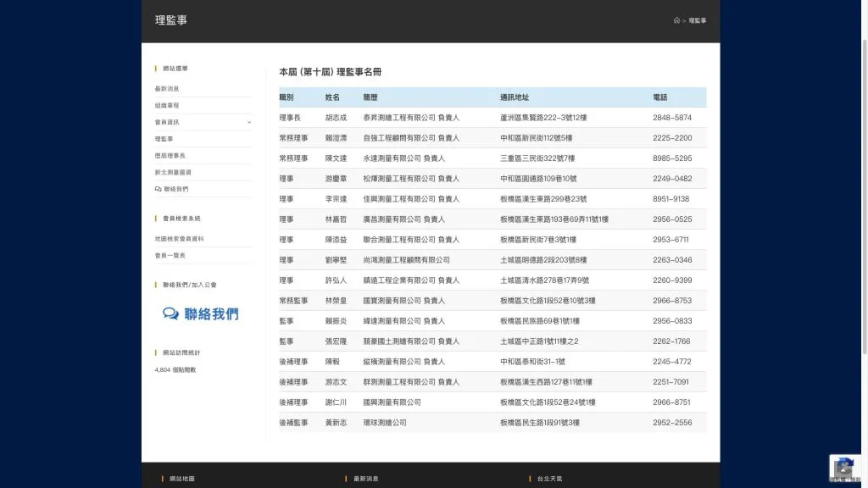
Task: Click phone number 2848-5874 for 胡志成
Action: coord(671,118)
